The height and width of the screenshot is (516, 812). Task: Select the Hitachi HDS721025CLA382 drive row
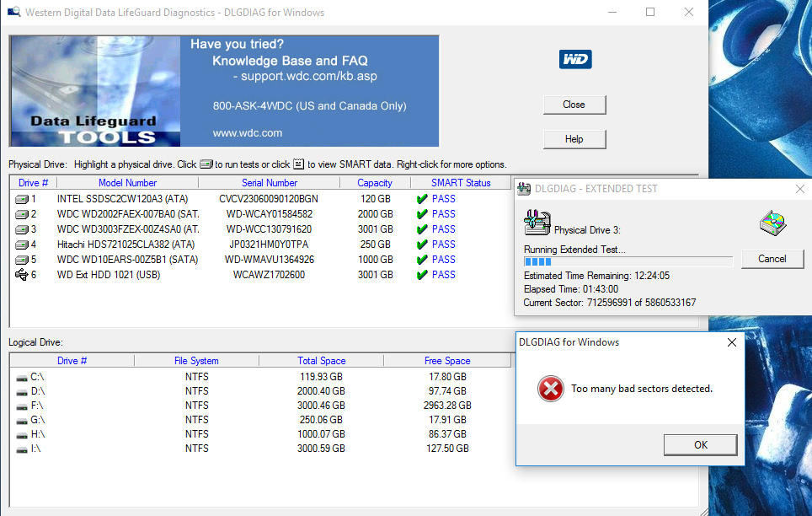260,245
